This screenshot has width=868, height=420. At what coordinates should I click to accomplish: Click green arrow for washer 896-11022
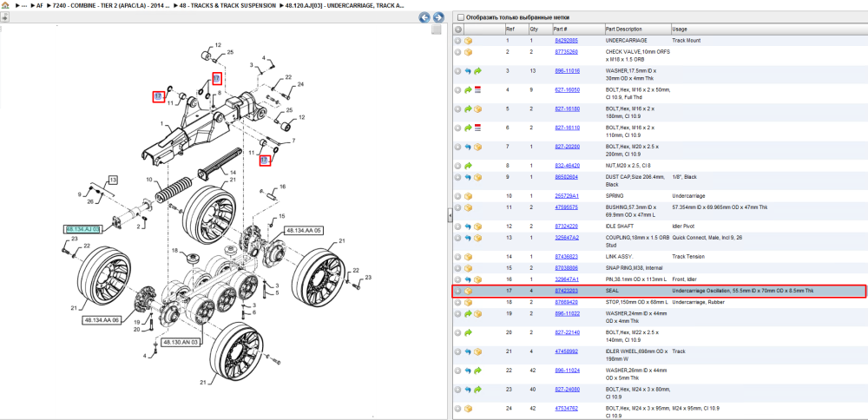(x=468, y=313)
